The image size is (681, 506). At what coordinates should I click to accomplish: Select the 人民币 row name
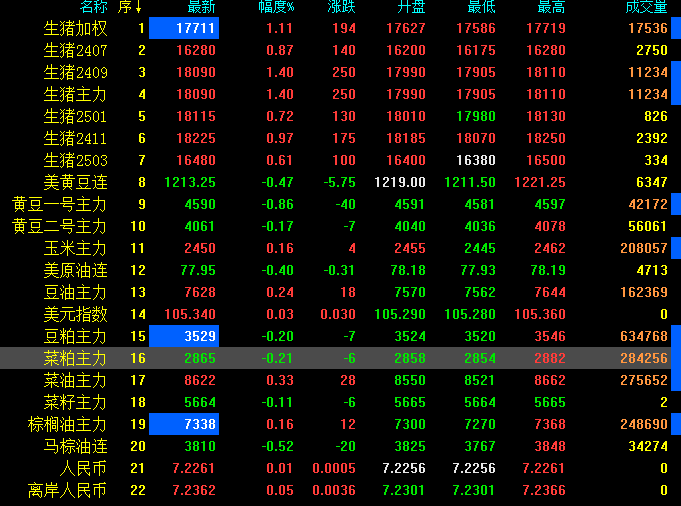[83, 469]
